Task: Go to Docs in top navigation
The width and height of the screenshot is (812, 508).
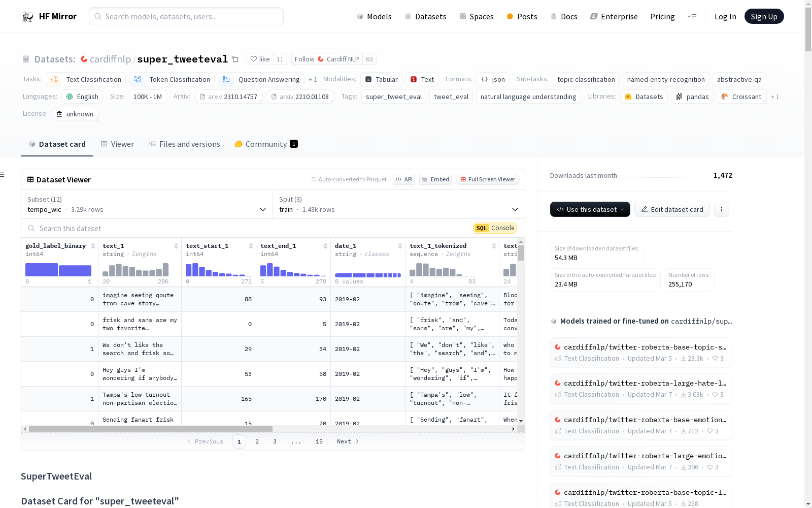Action: coord(564,16)
